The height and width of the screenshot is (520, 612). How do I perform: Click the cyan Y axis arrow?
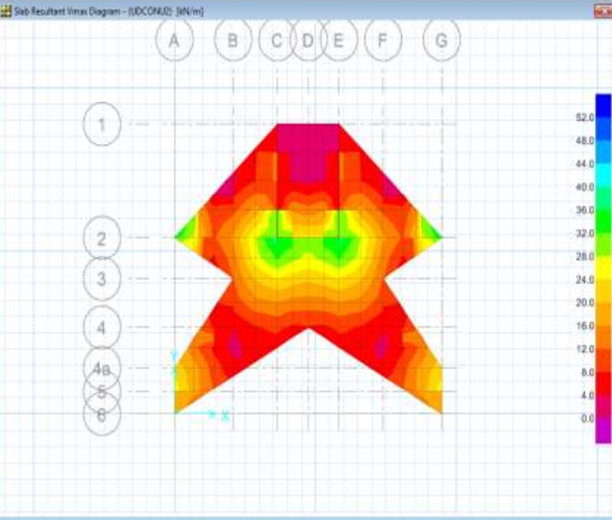(x=174, y=356)
